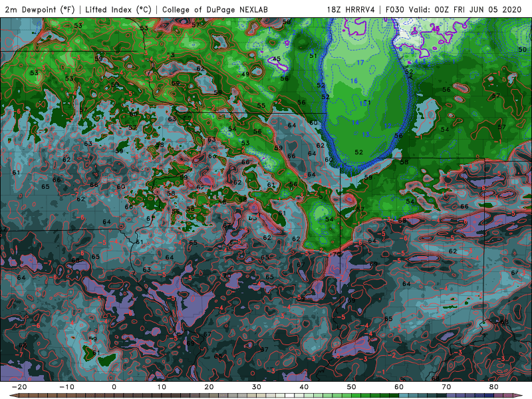
Task: Click the -20 label on the color scale
Action: pos(19,387)
